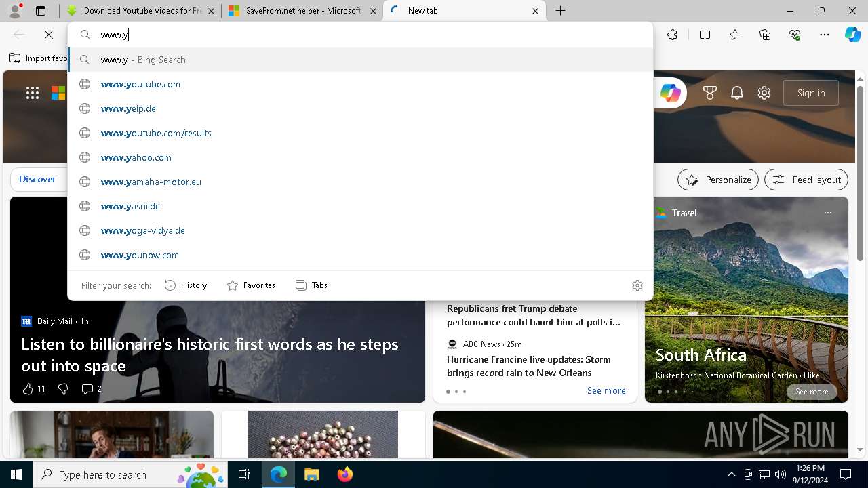Open the Personalize button
Screen dimensions: 868x488
pos(718,180)
